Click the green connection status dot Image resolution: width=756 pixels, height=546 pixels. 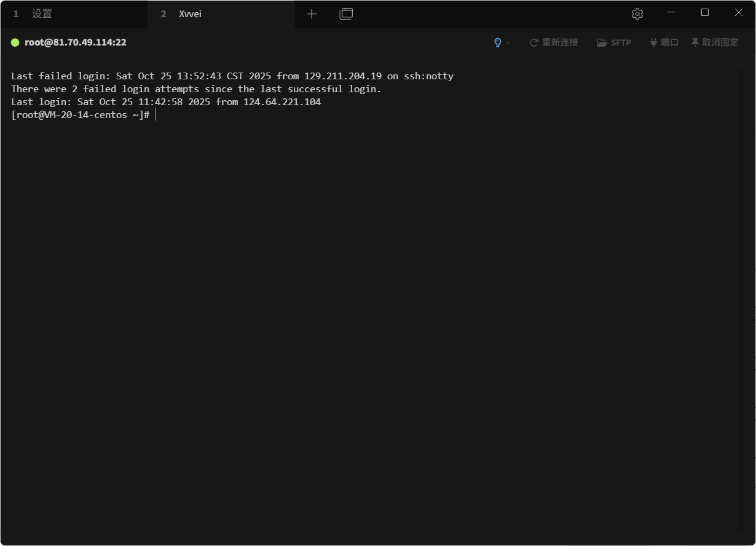pyautogui.click(x=15, y=42)
